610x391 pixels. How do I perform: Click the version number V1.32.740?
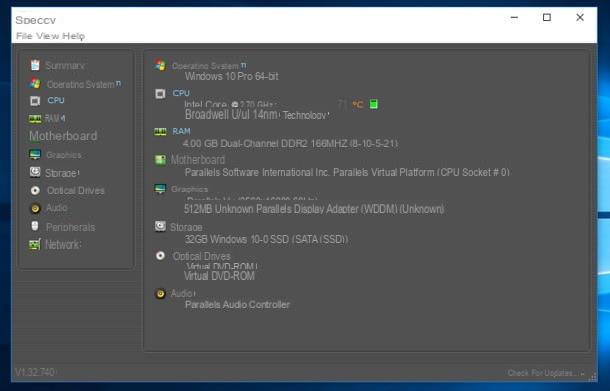click(x=35, y=372)
